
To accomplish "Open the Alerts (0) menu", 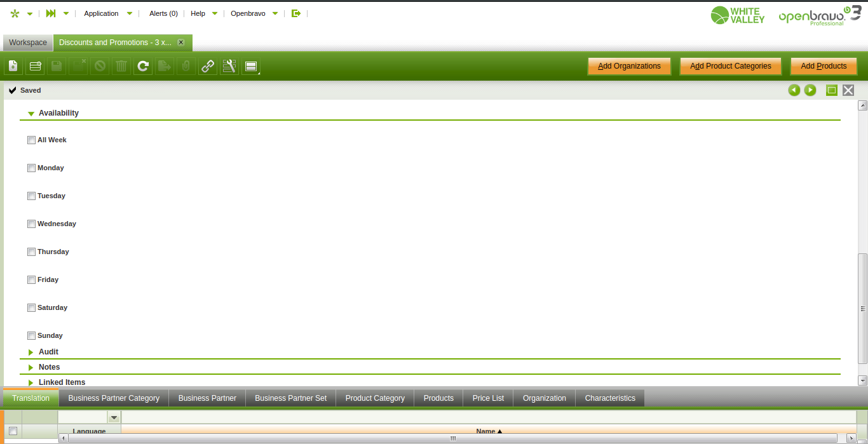I will 163,13.
